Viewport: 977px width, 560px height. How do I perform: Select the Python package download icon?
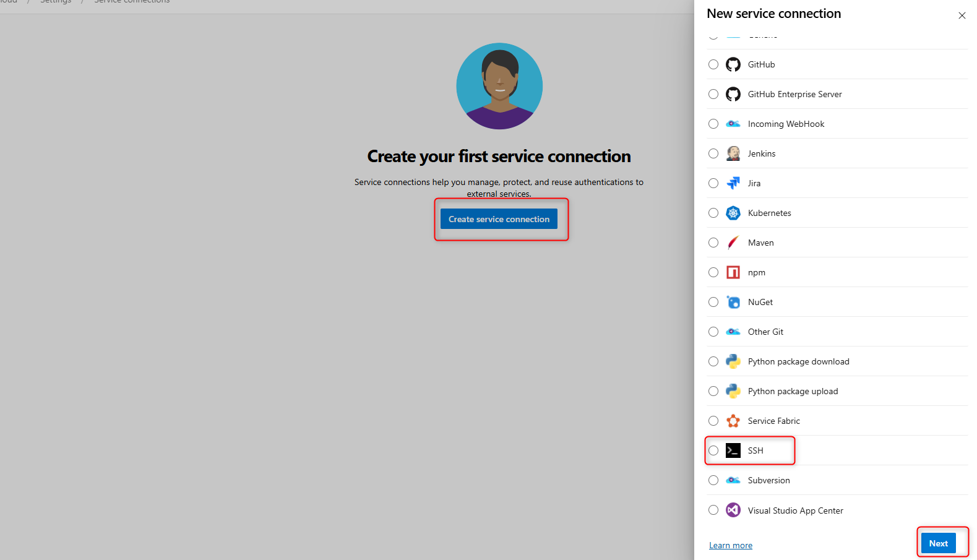(x=733, y=361)
